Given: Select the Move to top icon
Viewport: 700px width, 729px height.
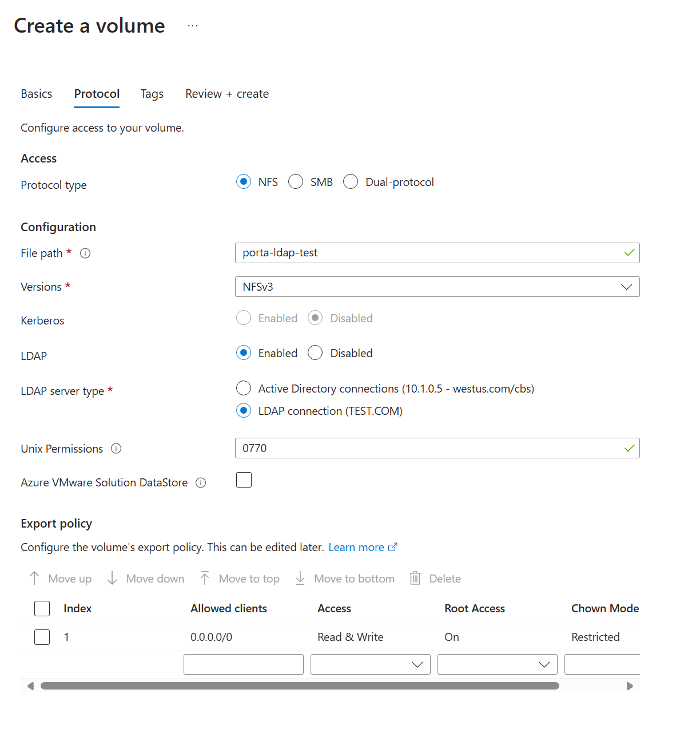Looking at the screenshot, I should click(x=205, y=579).
